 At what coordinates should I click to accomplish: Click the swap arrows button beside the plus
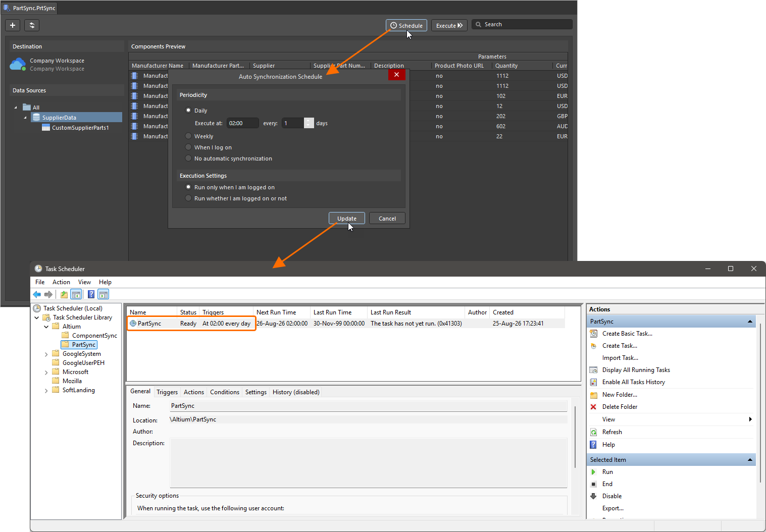tap(32, 25)
